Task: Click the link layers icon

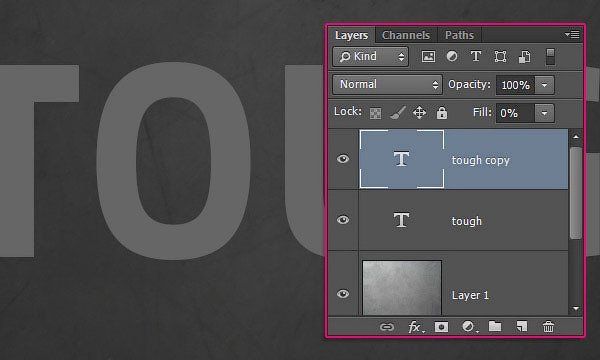Action: [x=387, y=327]
